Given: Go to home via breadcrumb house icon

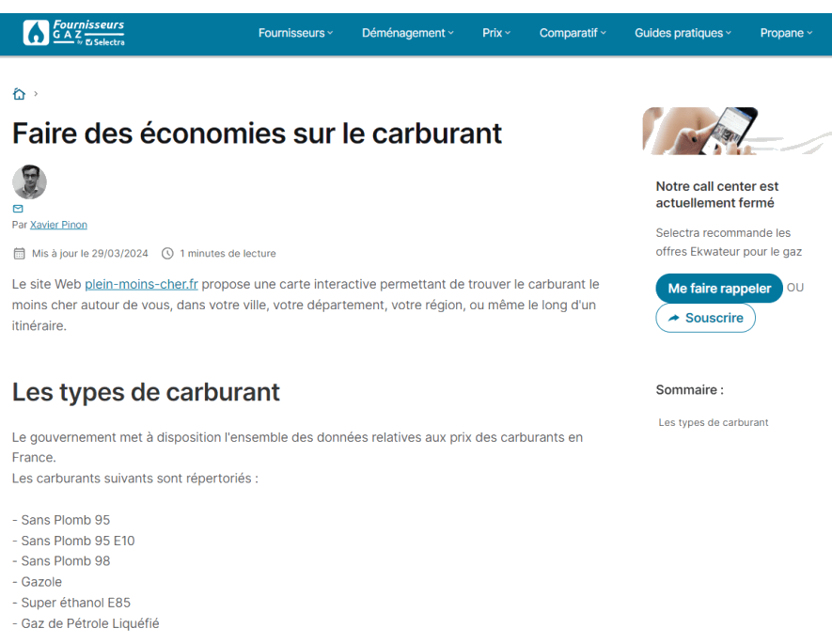Looking at the screenshot, I should pos(19,94).
